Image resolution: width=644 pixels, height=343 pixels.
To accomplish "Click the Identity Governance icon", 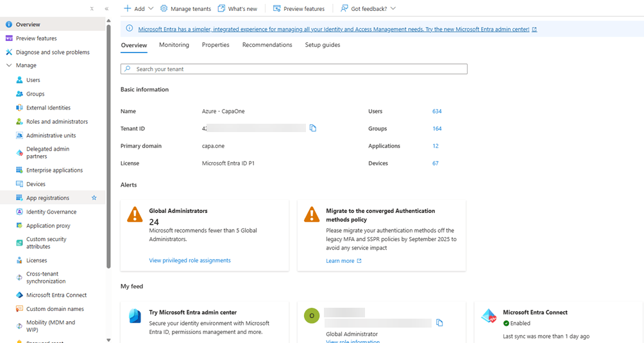I will tap(19, 212).
